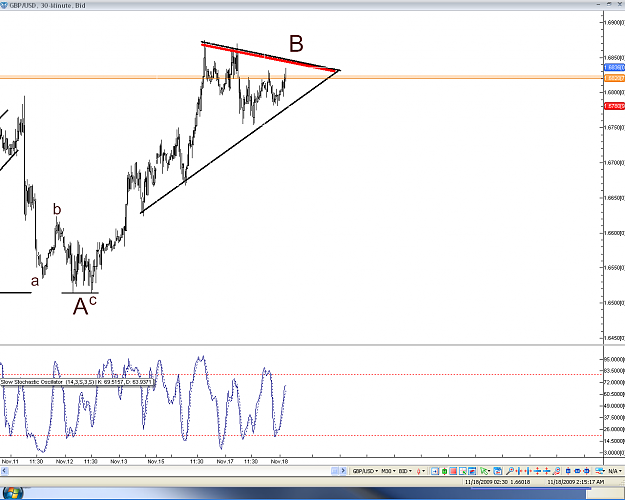
Task: Open the N/A dropdown in the toolbar
Action: pos(615,471)
